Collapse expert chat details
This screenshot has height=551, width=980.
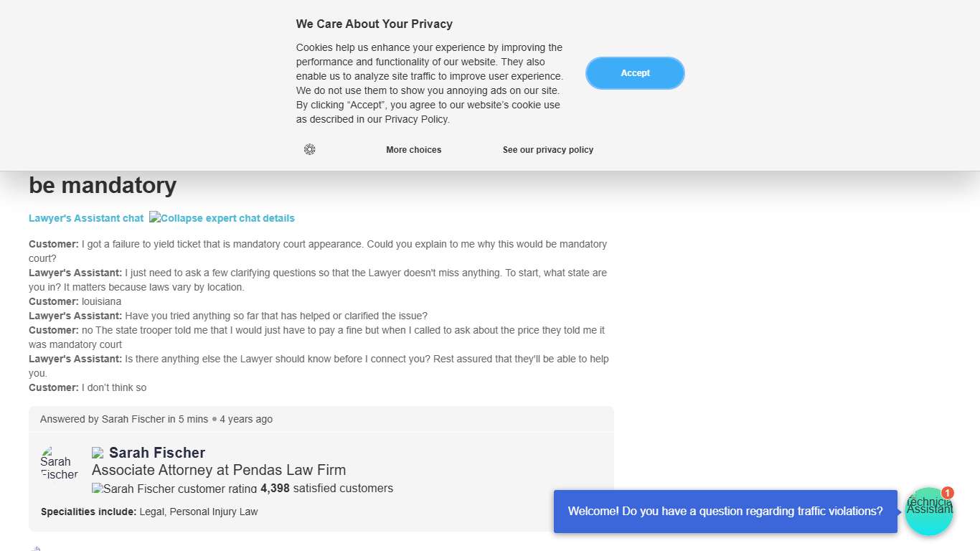(x=222, y=218)
